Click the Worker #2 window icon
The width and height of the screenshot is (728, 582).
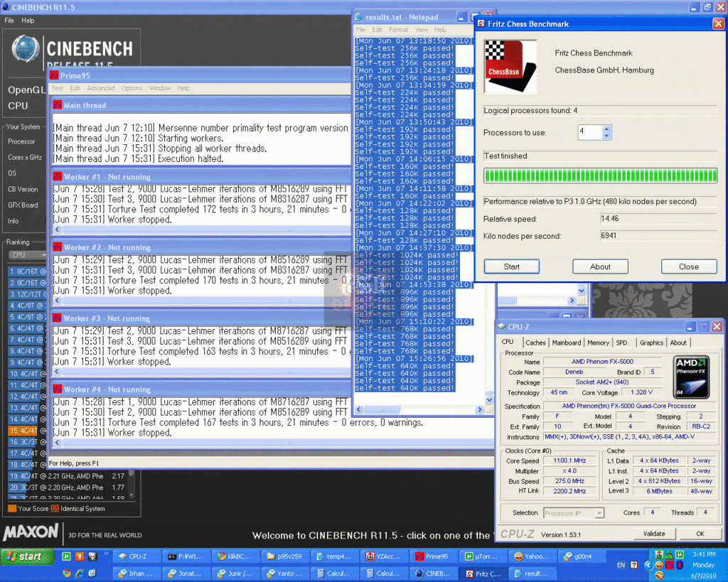click(x=57, y=247)
